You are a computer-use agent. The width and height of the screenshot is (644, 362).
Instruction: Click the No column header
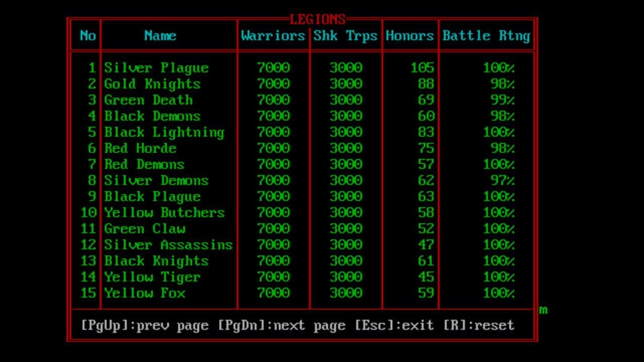coord(88,36)
